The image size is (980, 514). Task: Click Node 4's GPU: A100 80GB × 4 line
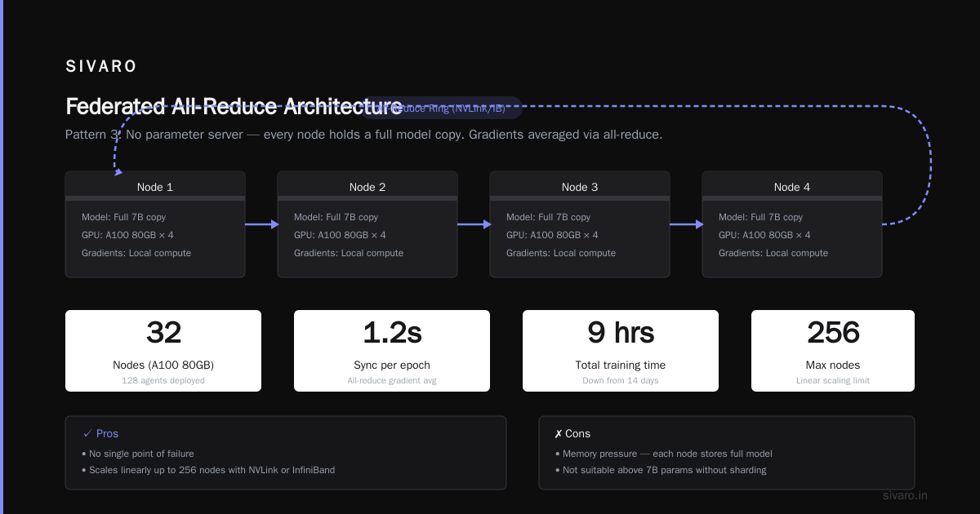764,235
